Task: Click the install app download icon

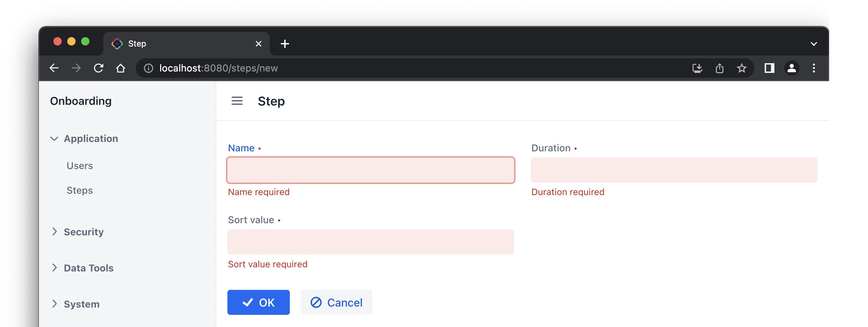Action: [x=697, y=68]
